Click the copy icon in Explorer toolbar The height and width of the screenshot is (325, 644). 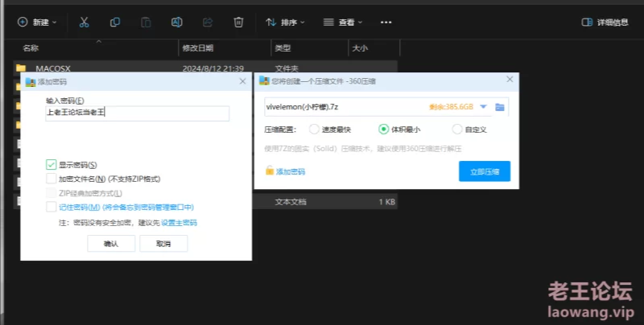click(x=115, y=23)
